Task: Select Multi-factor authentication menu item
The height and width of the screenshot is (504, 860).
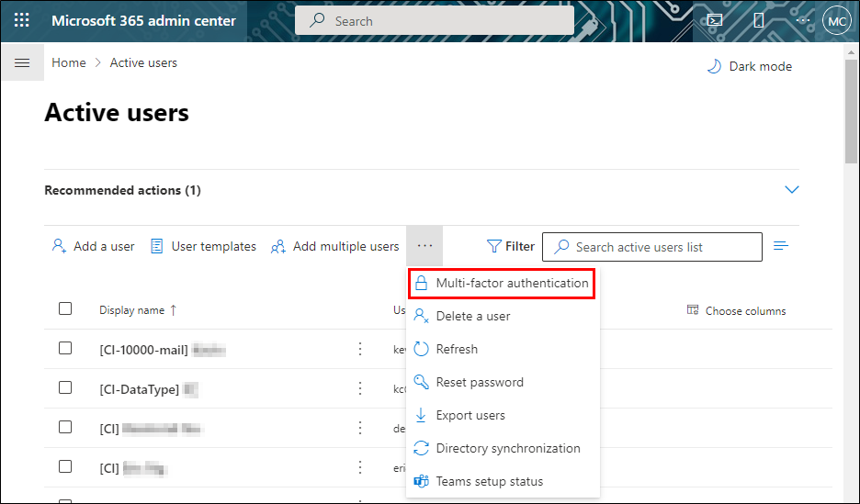Action: [x=502, y=284]
